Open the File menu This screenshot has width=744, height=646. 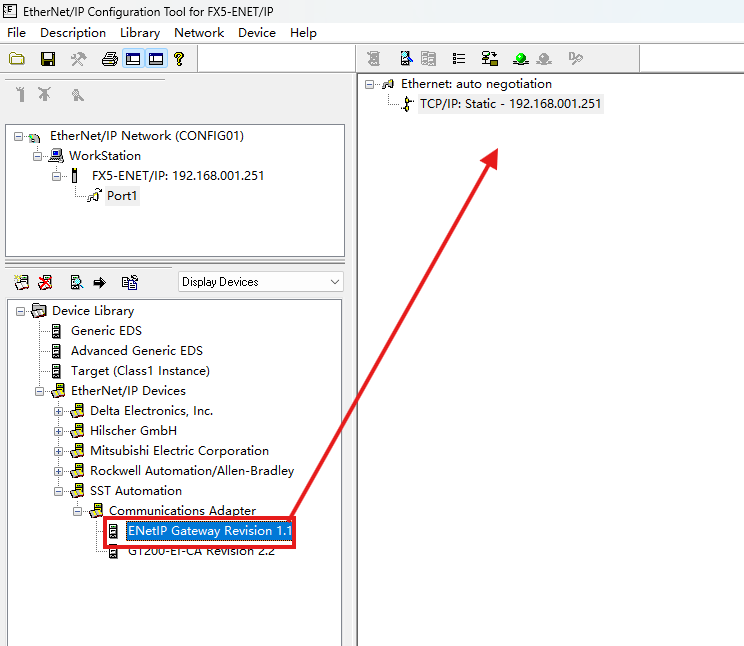[17, 33]
